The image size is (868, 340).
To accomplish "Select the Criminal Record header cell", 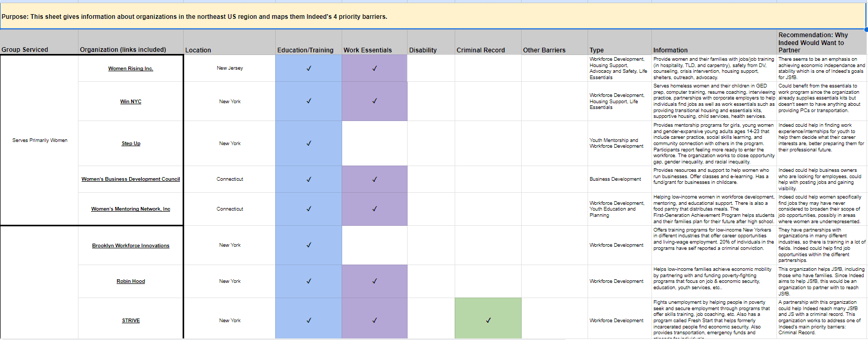I will pyautogui.click(x=488, y=42).
